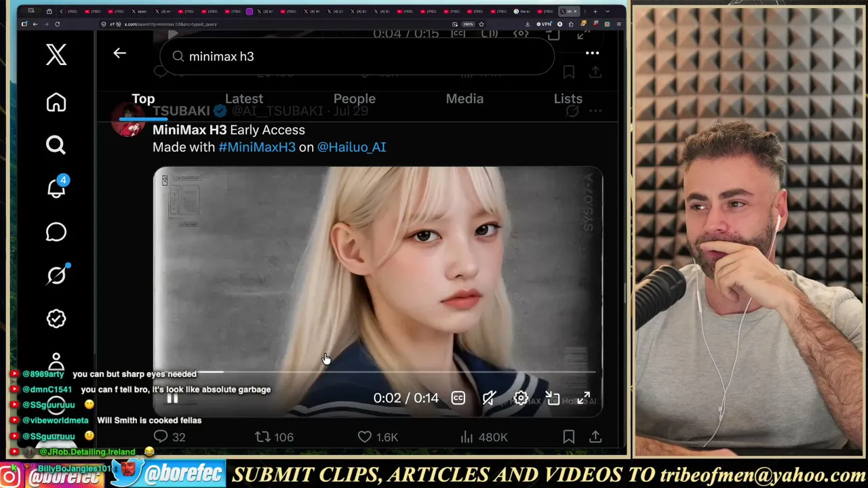Seek on the video progress bar
The height and width of the screenshot is (488, 868).
pos(378,372)
